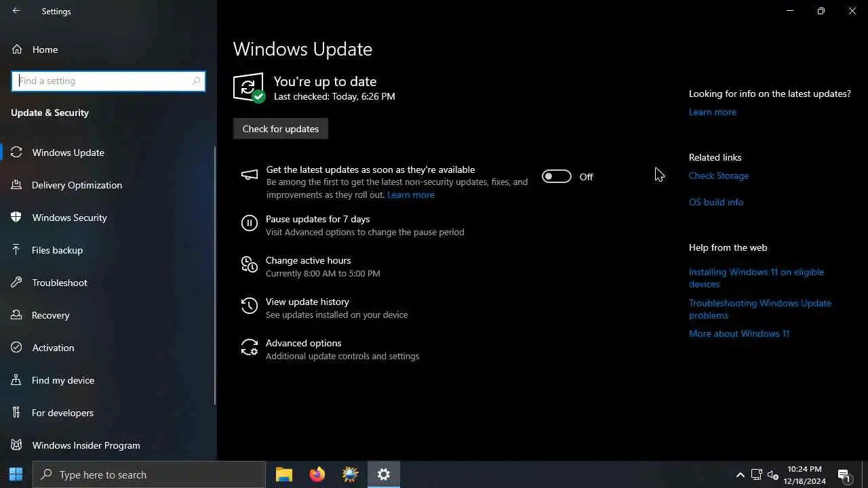Screen dimensions: 868x488
Task: Select the Files backup arrow icon
Action: pyautogui.click(x=17, y=250)
